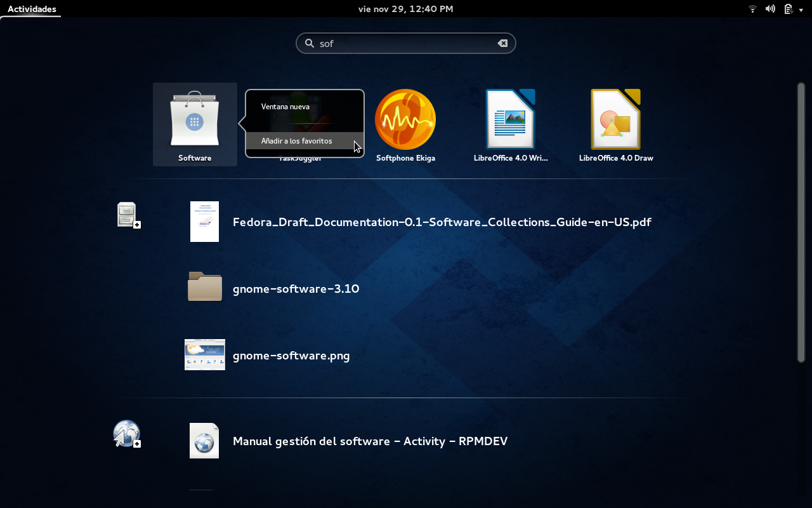Click the magnifier icon in search box
This screenshot has height=508, width=812.
coord(310,43)
